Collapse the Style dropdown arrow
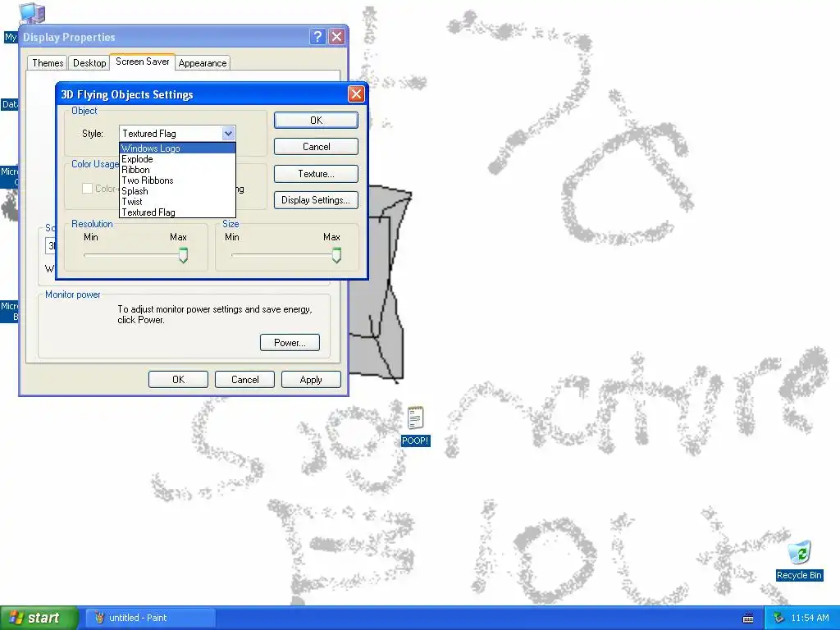 [228, 134]
